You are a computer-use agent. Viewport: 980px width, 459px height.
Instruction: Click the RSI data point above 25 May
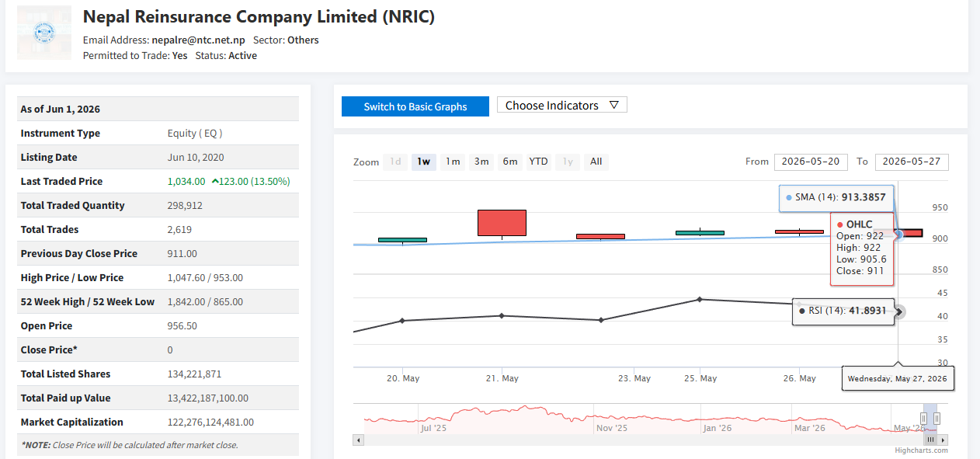[x=700, y=299]
